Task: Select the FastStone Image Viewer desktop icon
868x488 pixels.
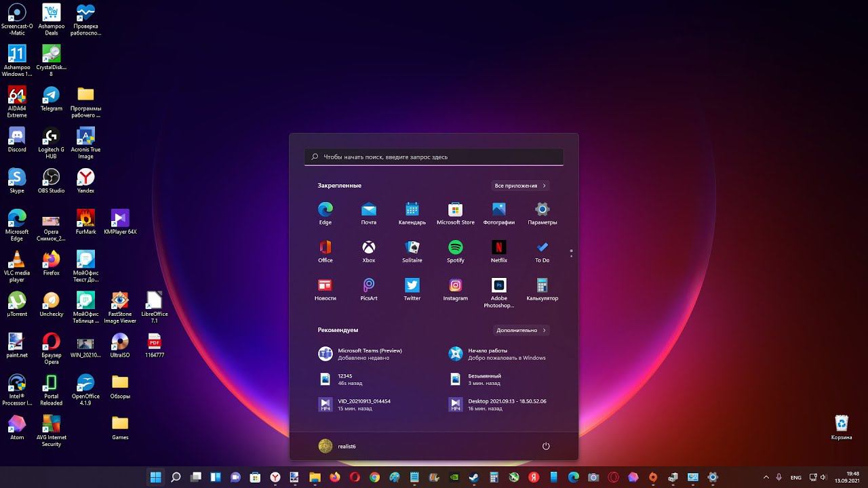Action: 120,307
